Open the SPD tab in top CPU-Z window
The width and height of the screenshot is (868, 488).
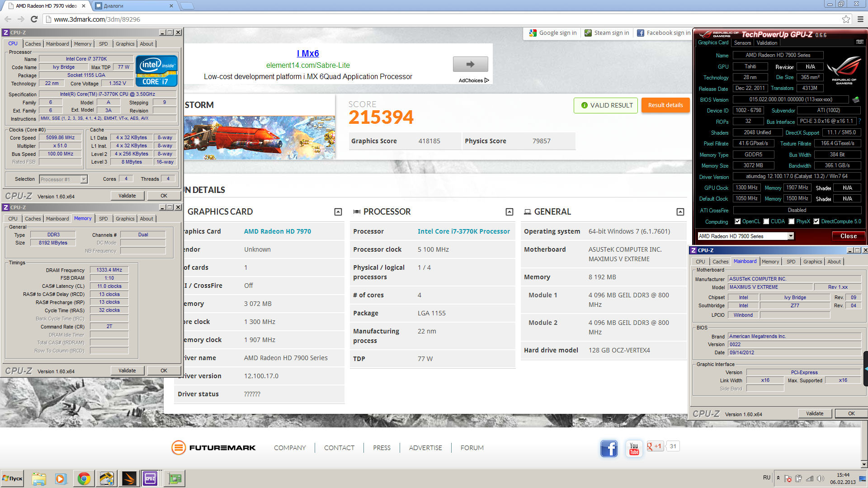point(103,44)
